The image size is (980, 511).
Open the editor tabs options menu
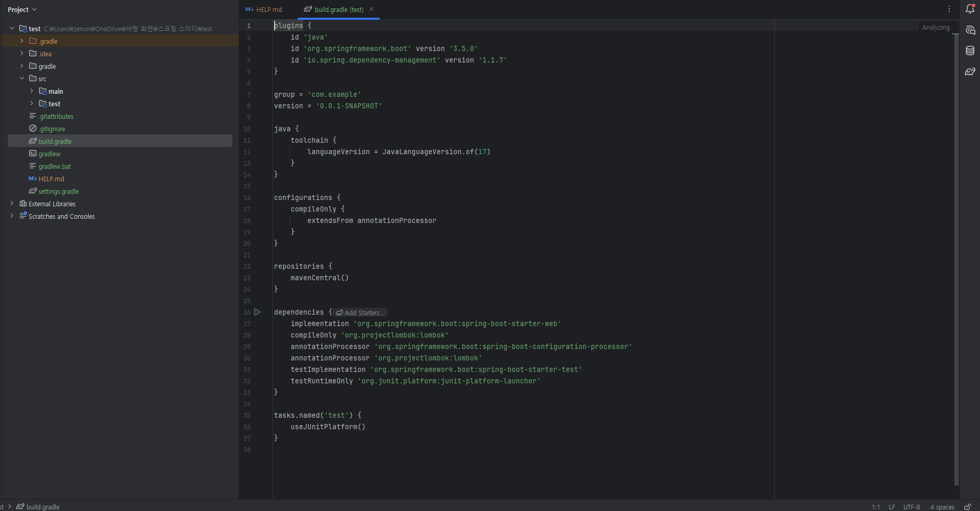coord(949,9)
